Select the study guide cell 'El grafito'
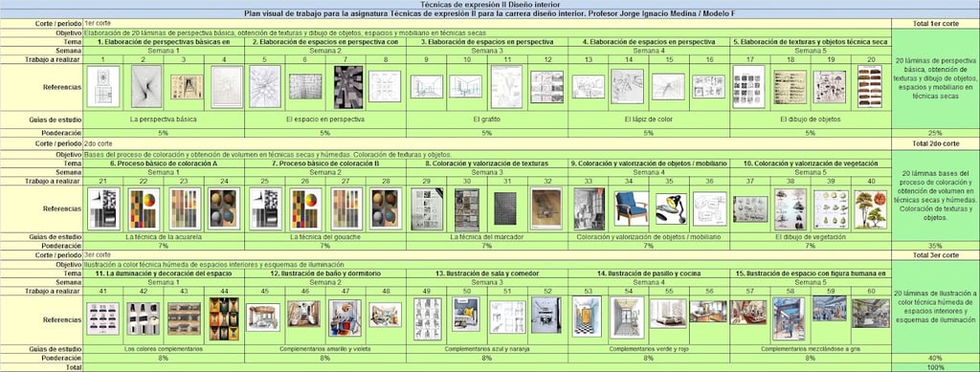The image size is (980, 372). tap(487, 120)
